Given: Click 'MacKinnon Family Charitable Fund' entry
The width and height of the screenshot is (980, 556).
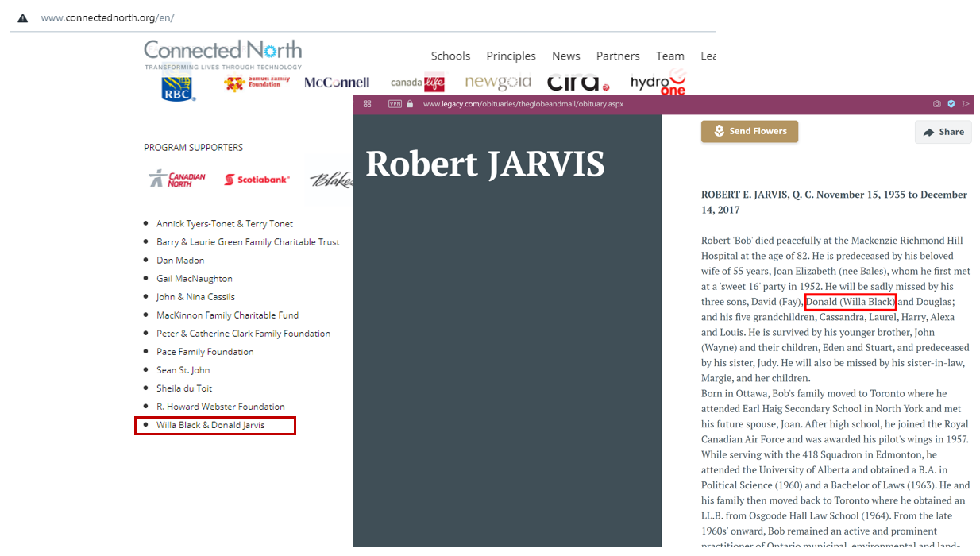Looking at the screenshot, I should [x=227, y=315].
